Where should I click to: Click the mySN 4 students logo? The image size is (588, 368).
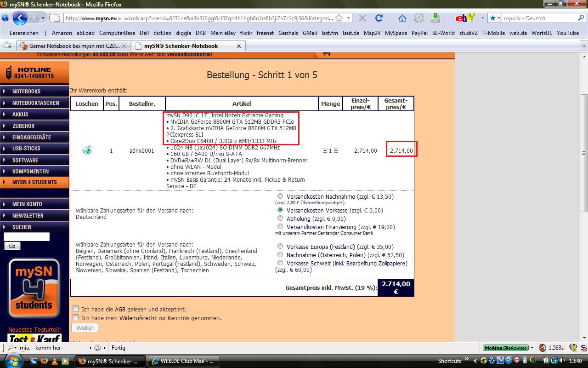(34, 288)
